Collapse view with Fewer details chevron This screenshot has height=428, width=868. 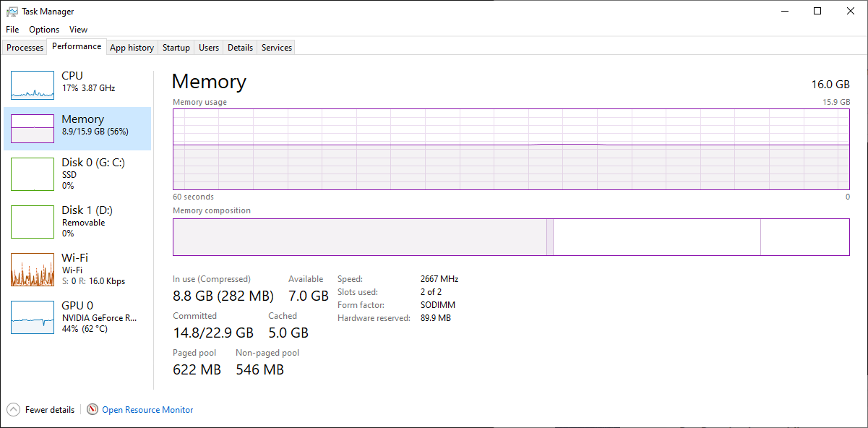click(x=13, y=410)
